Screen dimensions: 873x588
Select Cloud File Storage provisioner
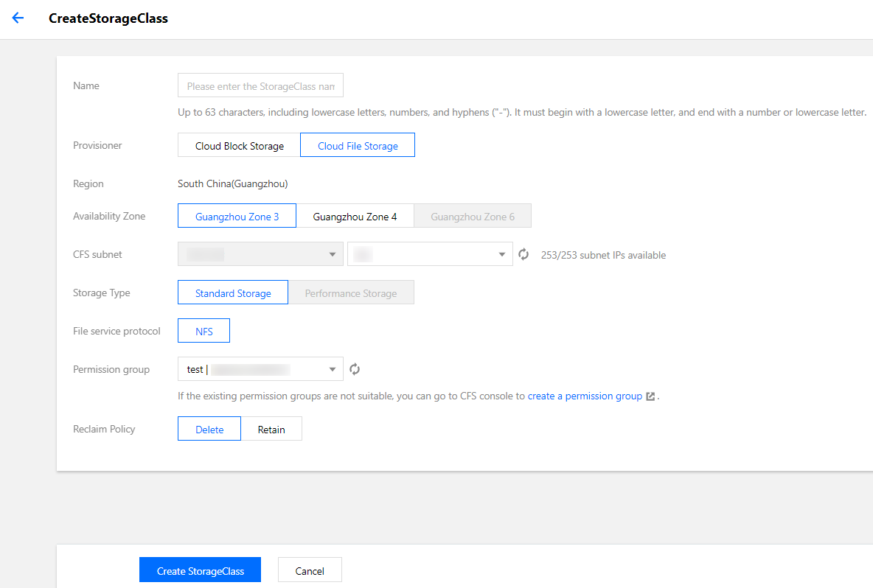click(x=358, y=146)
